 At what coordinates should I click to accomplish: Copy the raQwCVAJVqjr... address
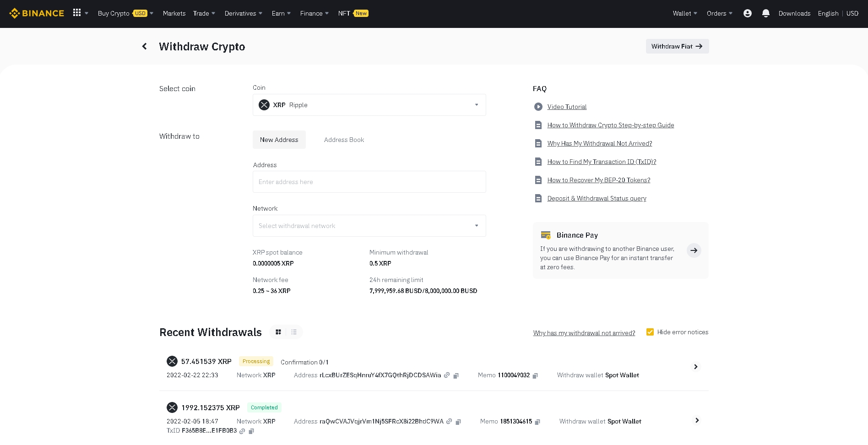pyautogui.click(x=458, y=422)
